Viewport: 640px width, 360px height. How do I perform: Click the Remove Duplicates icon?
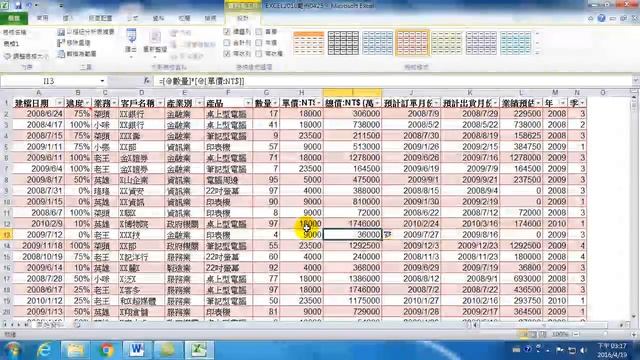click(61, 42)
